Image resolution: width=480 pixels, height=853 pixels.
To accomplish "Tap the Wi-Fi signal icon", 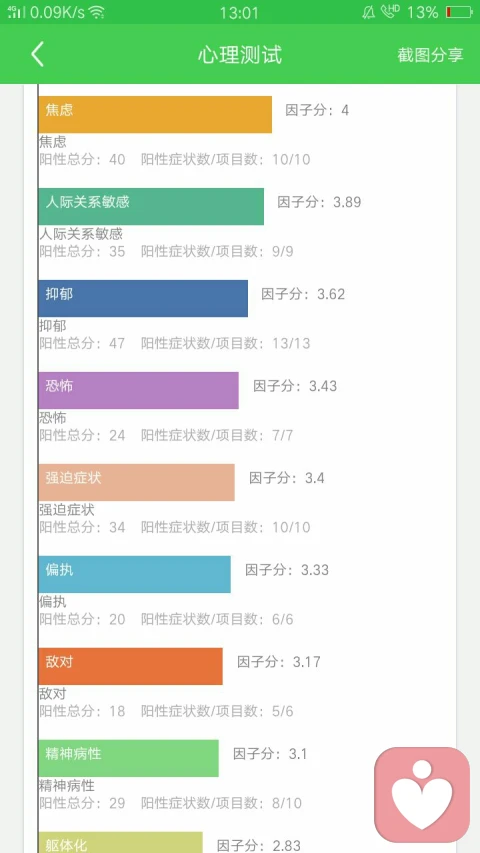I will point(97,12).
